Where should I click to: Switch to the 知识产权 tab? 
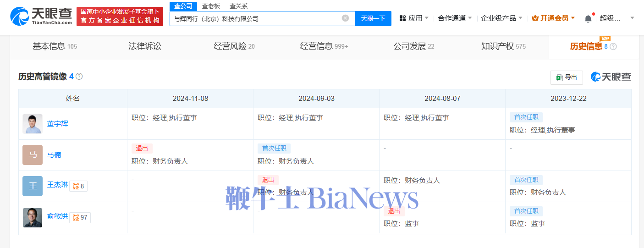coord(503,46)
